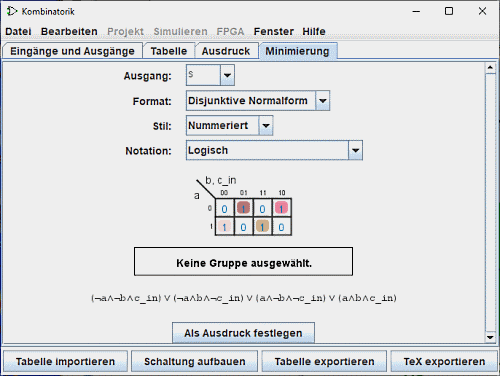Open the Bearbeiten menu
Screen dimensions: 500x376
(x=69, y=31)
